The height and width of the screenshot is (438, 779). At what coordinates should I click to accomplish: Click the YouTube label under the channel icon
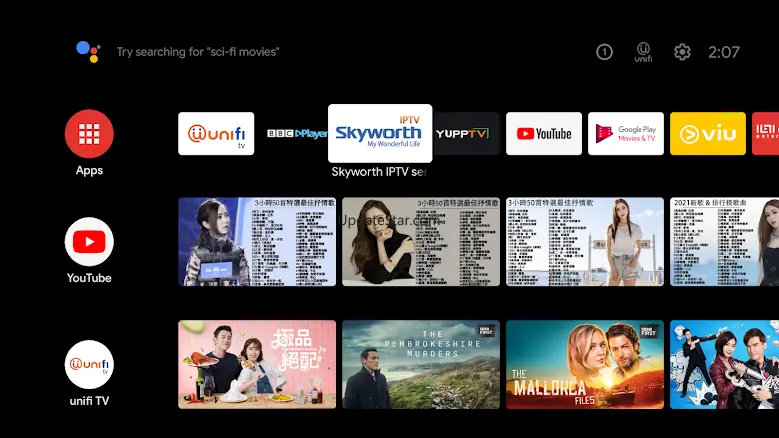pos(89,278)
